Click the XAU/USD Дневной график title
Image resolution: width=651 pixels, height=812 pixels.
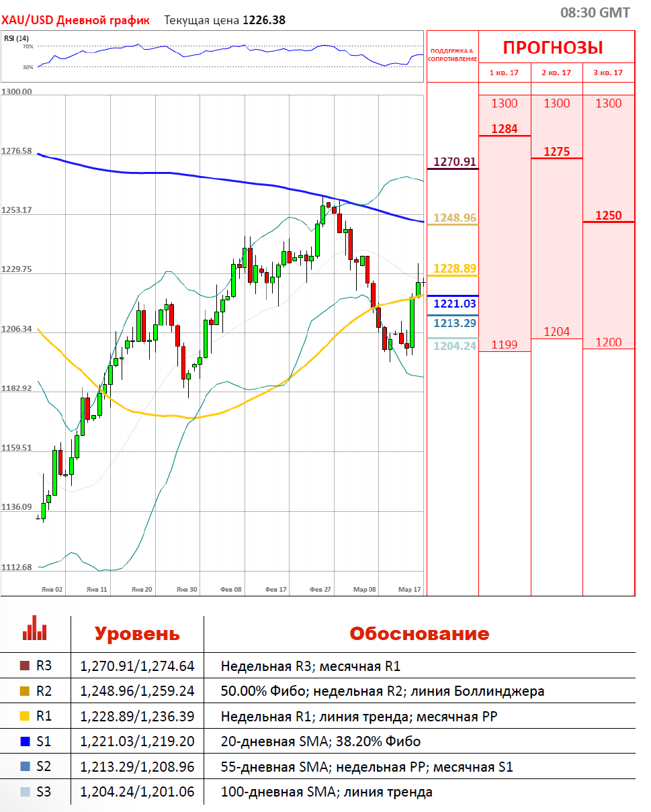tap(75, 20)
